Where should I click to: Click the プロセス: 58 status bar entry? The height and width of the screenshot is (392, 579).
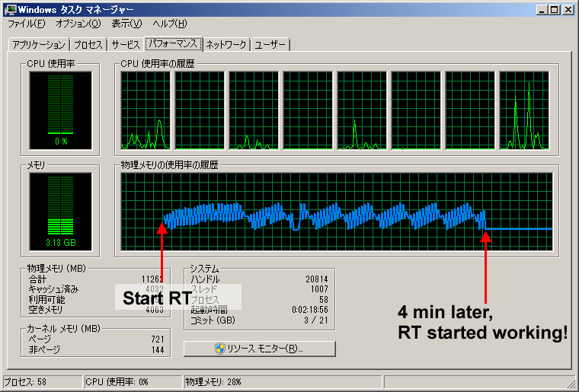point(43,382)
